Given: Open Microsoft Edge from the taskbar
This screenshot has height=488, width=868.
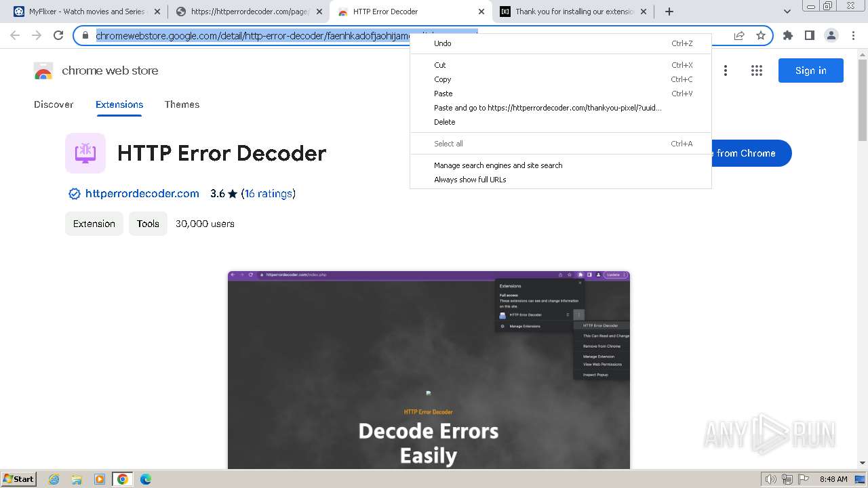Looking at the screenshot, I should tap(146, 479).
